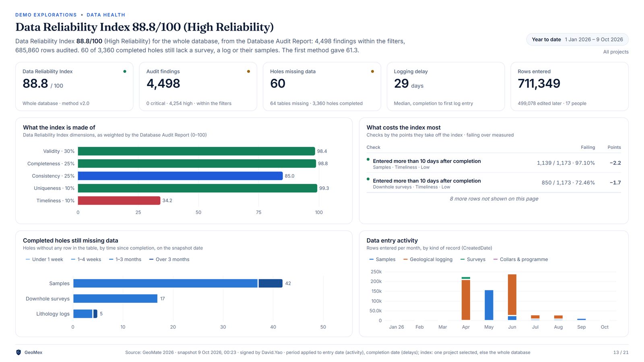Click the Downhole surveys bar showing 17
Viewport: 644px width, 362px height.
point(115,298)
